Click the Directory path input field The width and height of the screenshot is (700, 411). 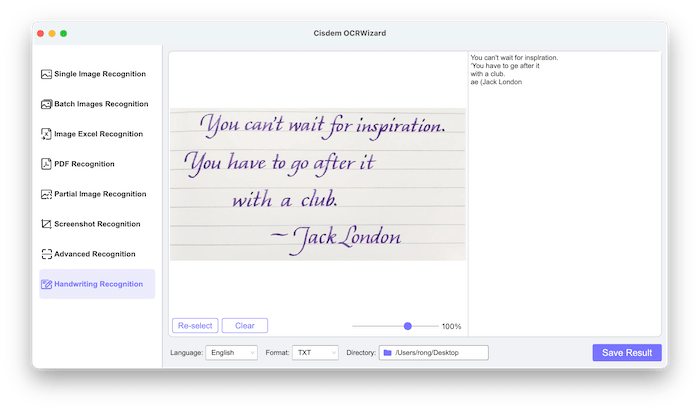(440, 353)
